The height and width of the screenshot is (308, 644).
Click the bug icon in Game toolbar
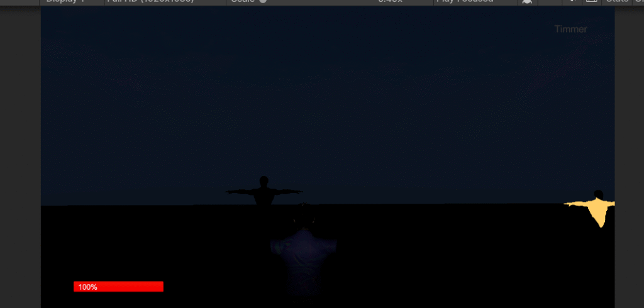[x=527, y=2]
